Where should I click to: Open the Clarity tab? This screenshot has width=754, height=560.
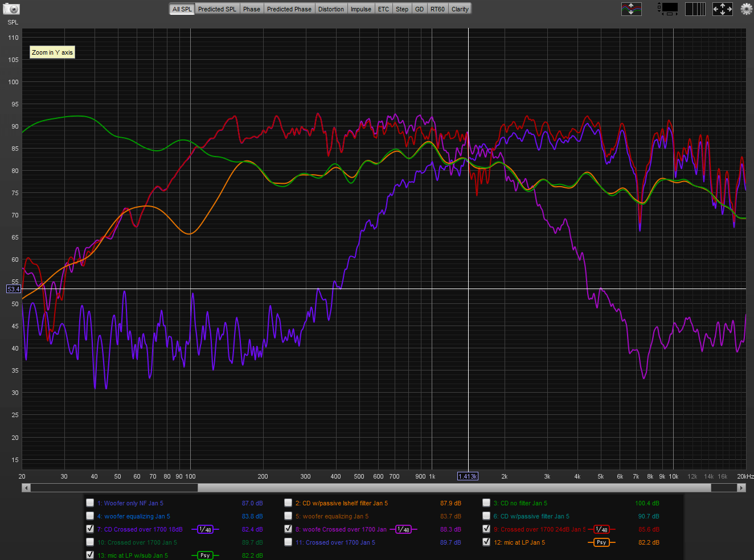[x=460, y=9]
